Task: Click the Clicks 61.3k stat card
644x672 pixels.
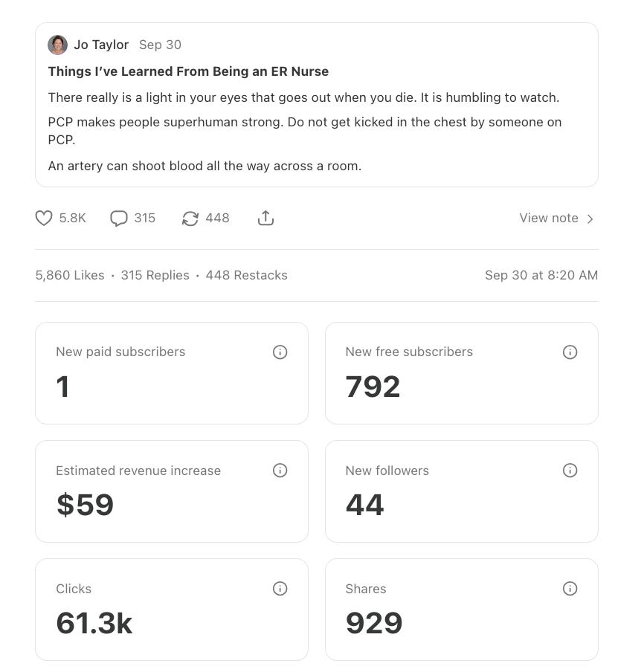Action: point(172,610)
